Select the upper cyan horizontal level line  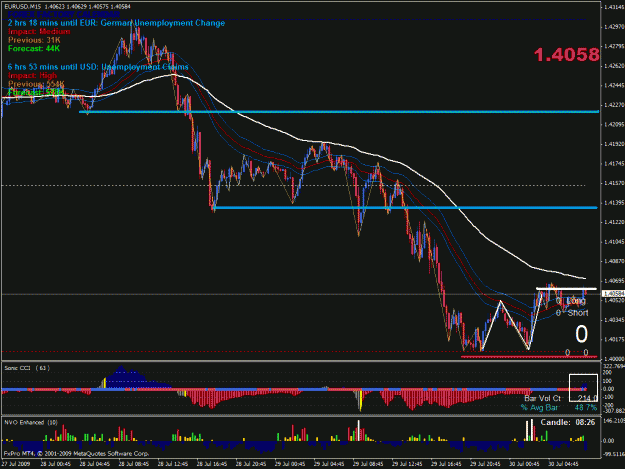339,112
